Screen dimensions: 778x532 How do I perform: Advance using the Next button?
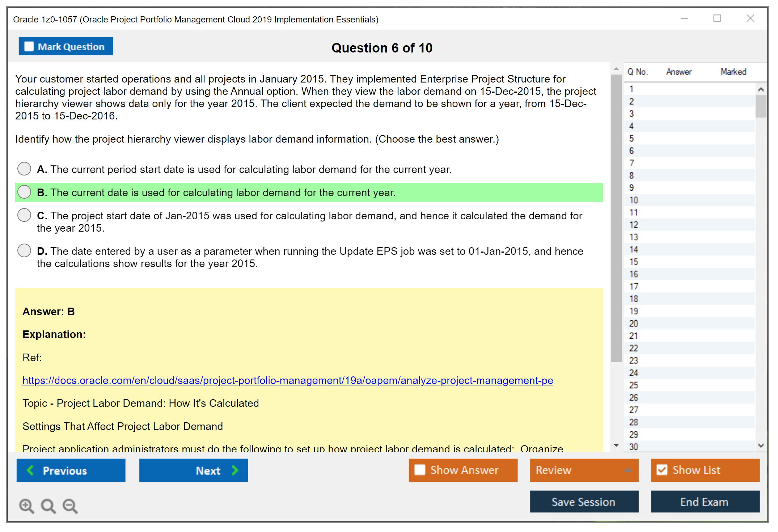193,470
